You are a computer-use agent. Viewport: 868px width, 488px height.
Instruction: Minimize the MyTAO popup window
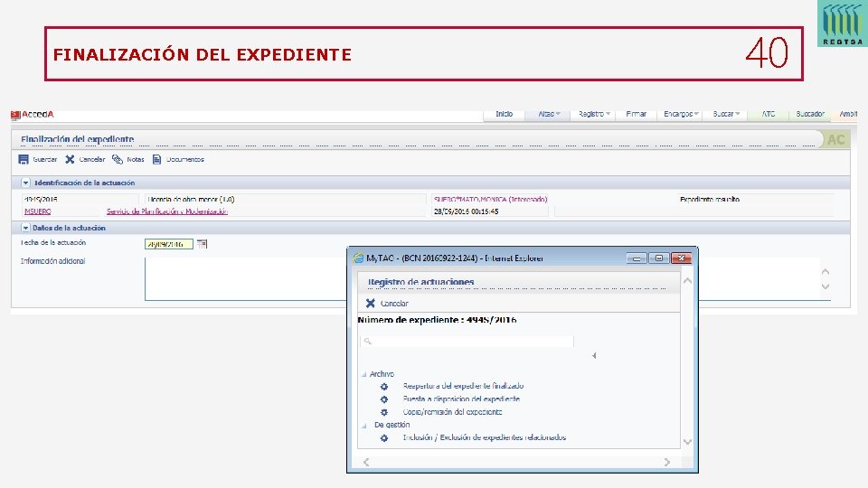pos(637,258)
